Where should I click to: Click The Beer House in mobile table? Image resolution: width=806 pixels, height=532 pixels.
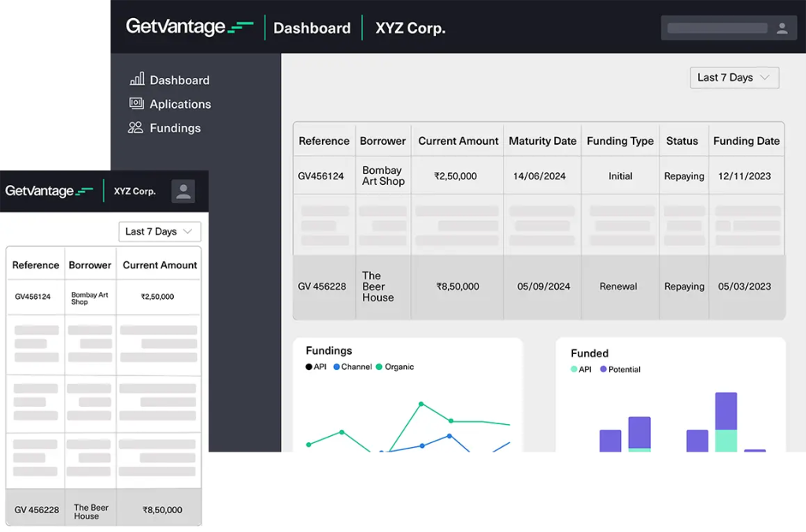click(x=91, y=512)
